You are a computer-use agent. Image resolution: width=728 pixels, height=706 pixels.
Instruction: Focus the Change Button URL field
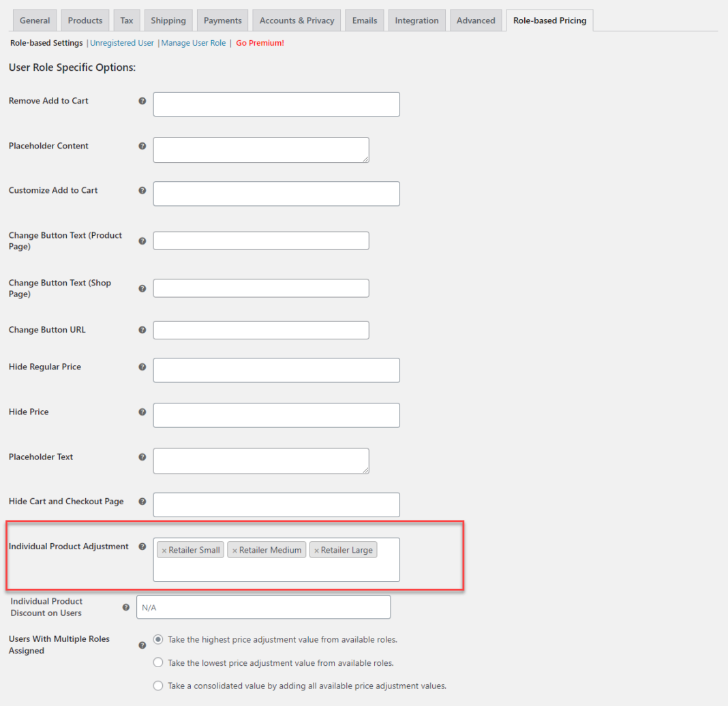[261, 330]
